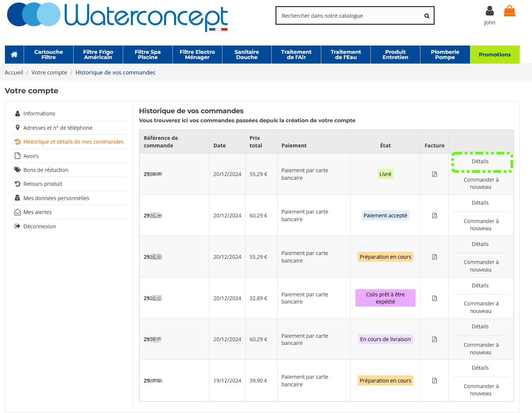The height and width of the screenshot is (413, 532).
Task: Go to Votre compte breadcrumb
Action: click(x=49, y=73)
